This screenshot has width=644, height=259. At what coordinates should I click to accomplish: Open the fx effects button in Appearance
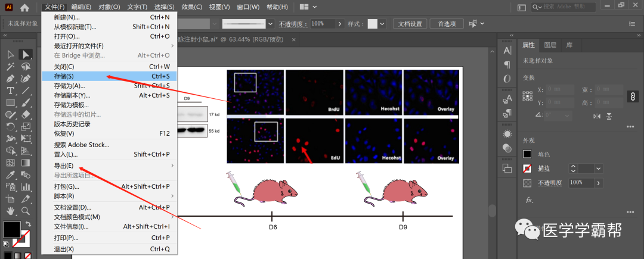pos(529,199)
